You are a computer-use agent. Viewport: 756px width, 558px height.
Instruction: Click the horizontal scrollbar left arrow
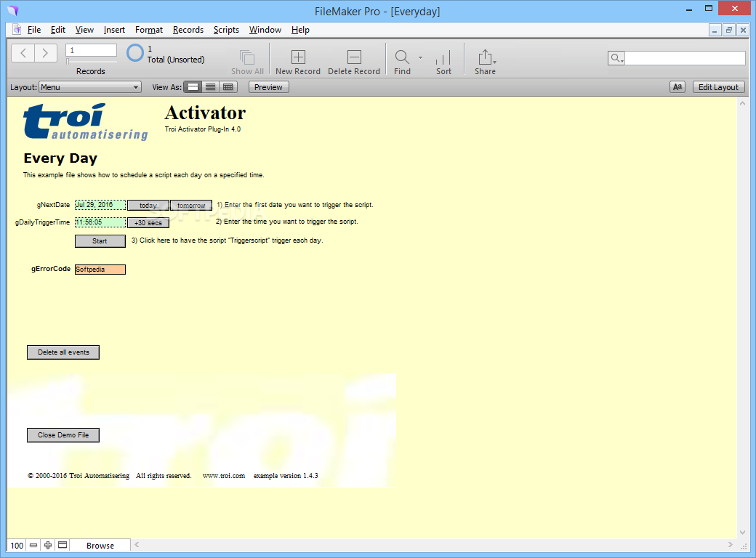click(x=137, y=544)
